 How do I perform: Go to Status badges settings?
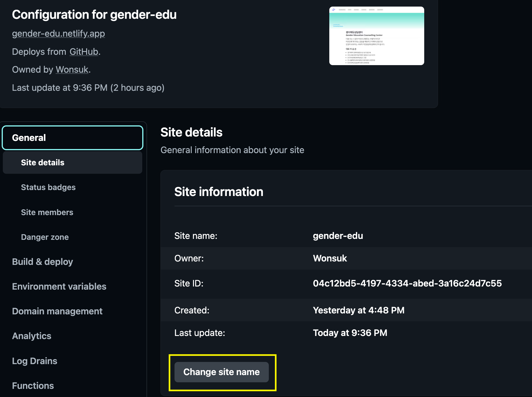pyautogui.click(x=48, y=187)
